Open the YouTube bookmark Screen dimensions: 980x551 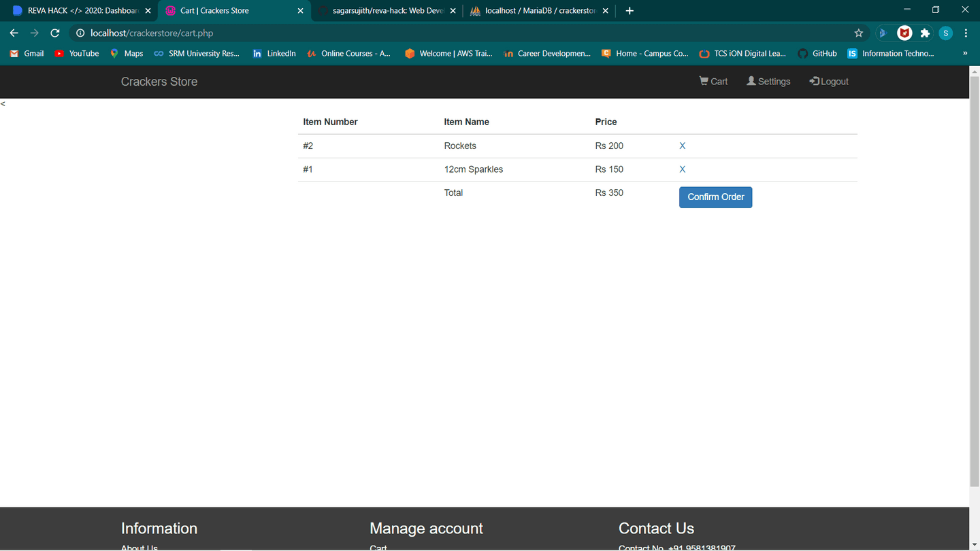(x=77, y=53)
